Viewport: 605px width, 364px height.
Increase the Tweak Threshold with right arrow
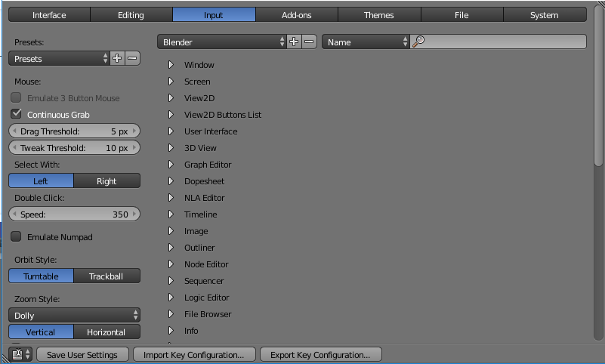pyautogui.click(x=134, y=148)
